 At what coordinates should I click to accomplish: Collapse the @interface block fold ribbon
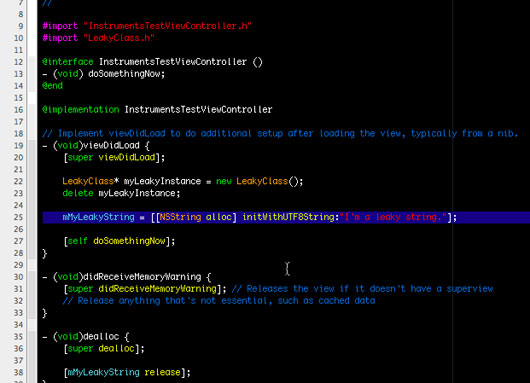pos(32,74)
